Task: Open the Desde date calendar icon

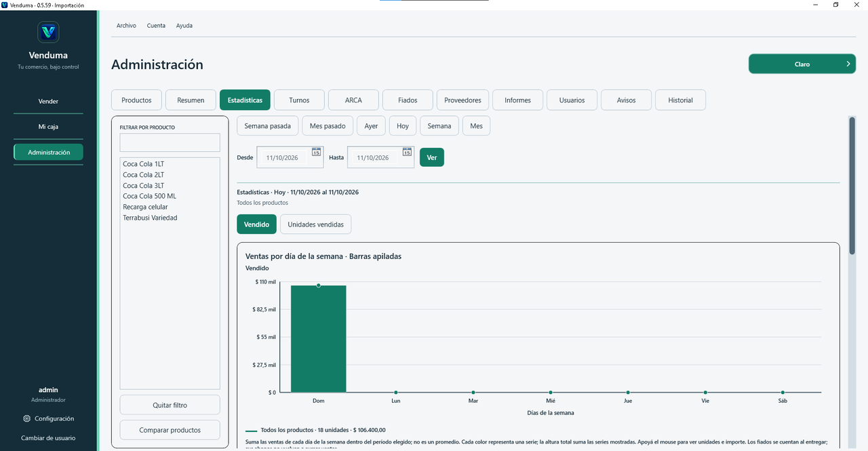Action: click(x=316, y=152)
